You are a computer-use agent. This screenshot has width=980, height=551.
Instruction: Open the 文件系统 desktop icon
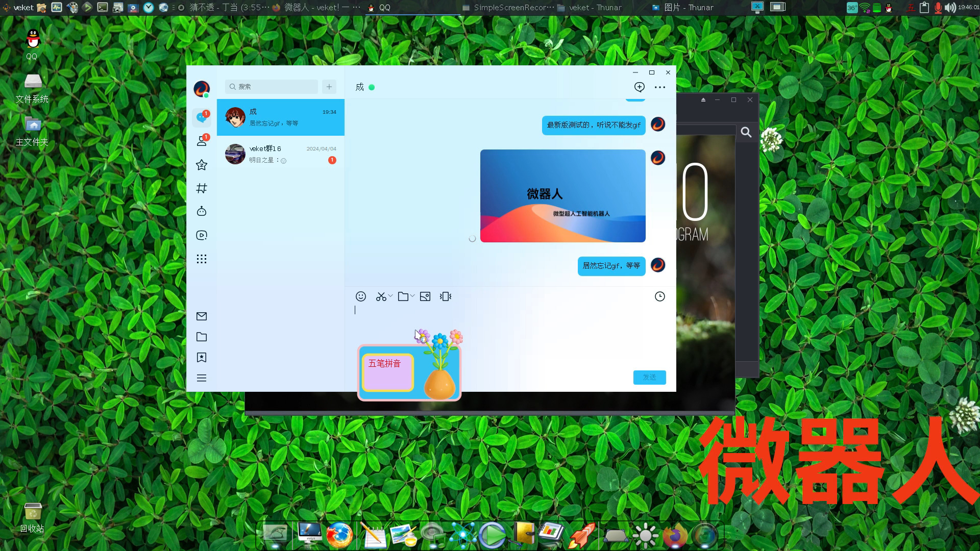pyautogui.click(x=32, y=88)
